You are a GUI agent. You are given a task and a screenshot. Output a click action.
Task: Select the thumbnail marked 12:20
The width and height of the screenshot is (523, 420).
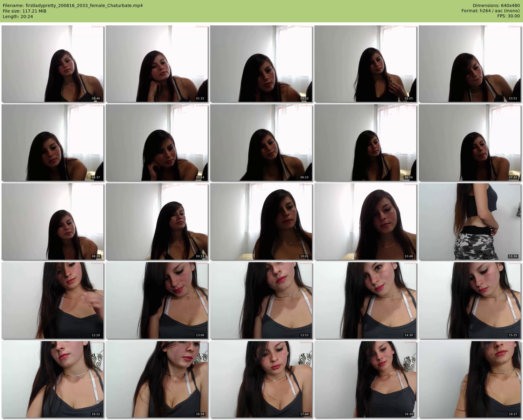pos(52,300)
